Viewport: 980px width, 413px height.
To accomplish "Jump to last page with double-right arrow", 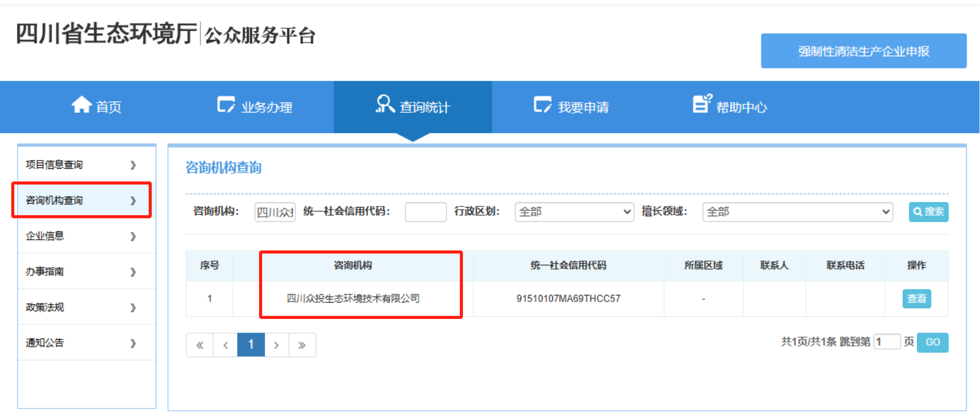I will point(302,345).
